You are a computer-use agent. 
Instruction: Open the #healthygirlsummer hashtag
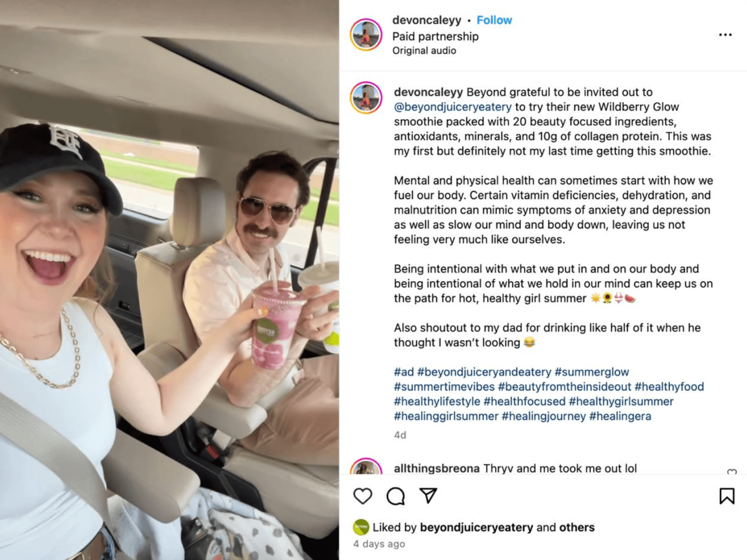621,401
